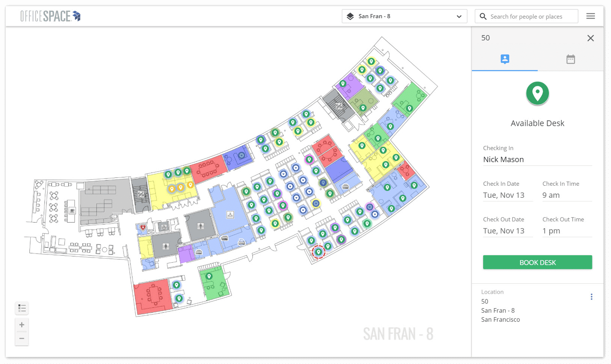The width and height of the screenshot is (611, 364).
Task: Zoom out with the minus button
Action: 22,338
